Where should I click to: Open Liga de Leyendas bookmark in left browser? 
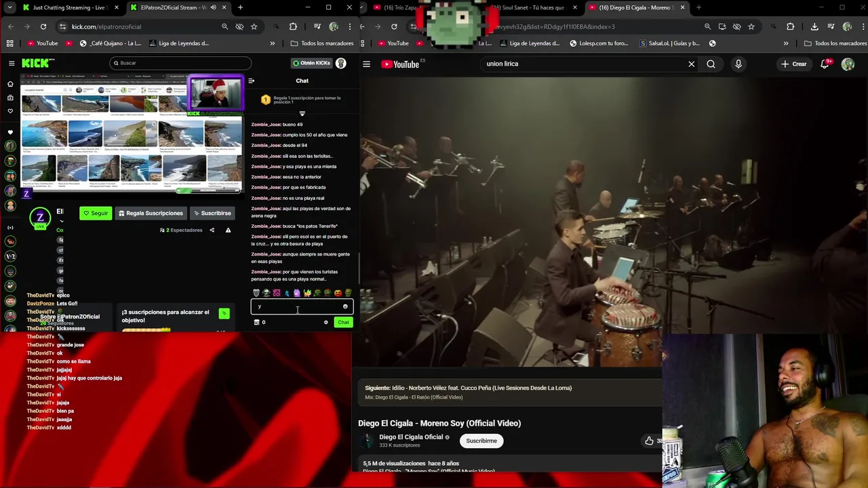pyautogui.click(x=178, y=43)
